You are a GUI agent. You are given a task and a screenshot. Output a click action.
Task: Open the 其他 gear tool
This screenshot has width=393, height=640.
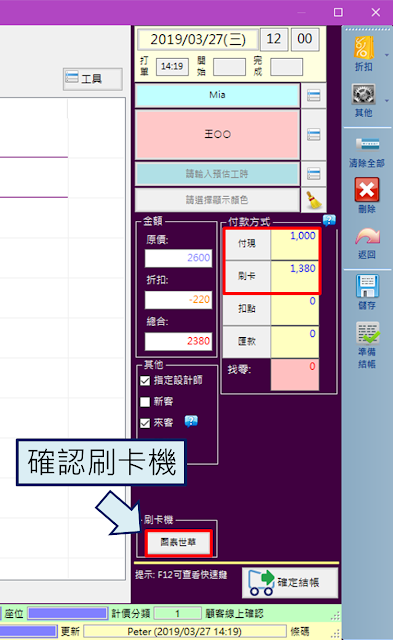point(364,100)
